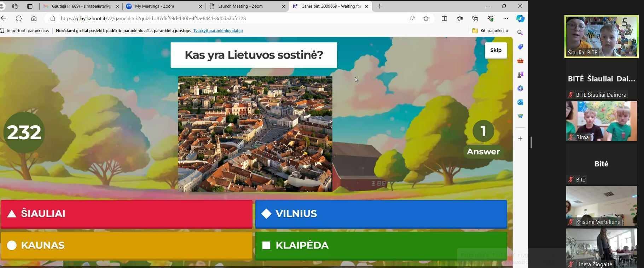Image resolution: width=644 pixels, height=268 pixels.
Task: Open a new browser tab
Action: pos(379,6)
